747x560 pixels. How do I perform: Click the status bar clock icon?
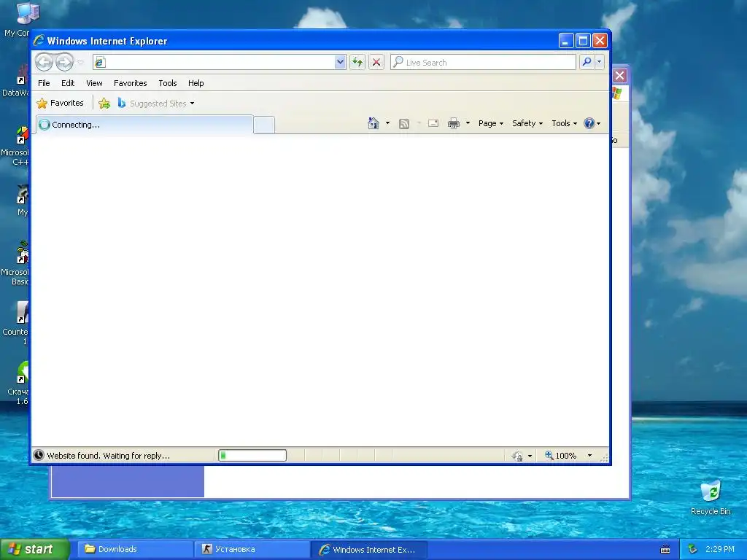point(39,456)
